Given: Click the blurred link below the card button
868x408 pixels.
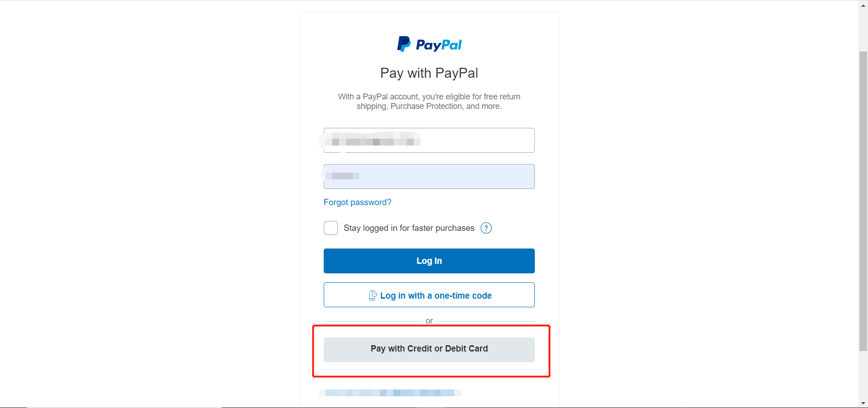Looking at the screenshot, I should click(390, 393).
